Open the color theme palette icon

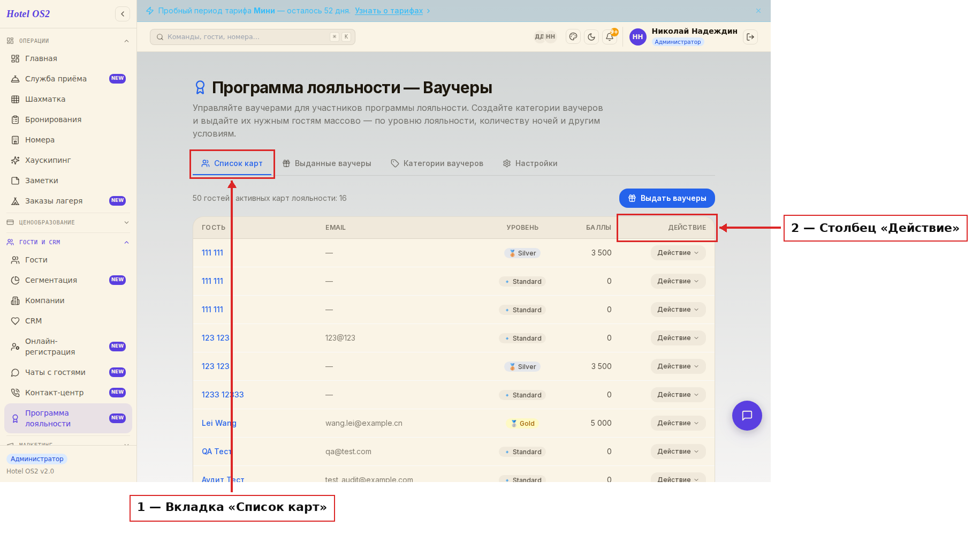tap(573, 37)
